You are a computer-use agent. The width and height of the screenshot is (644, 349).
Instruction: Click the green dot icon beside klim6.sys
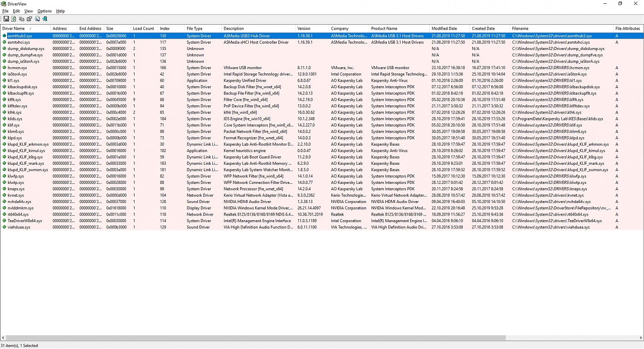pos(4,132)
